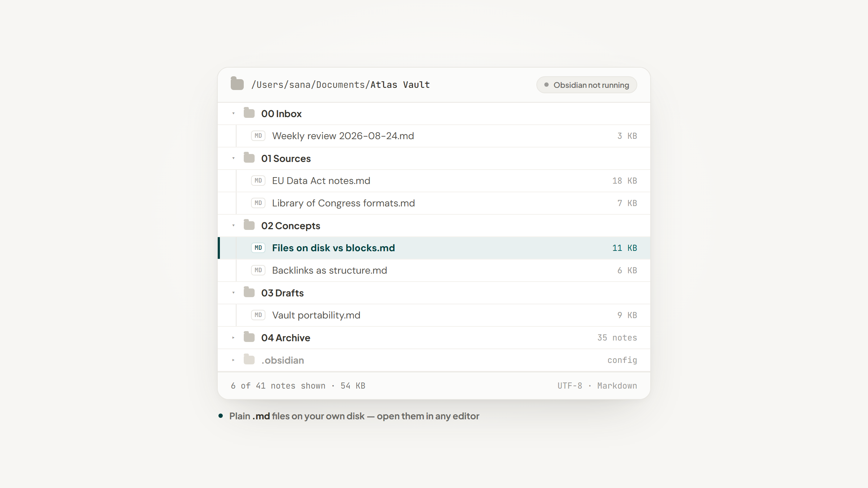Expand the .obsidian config folder arrow
The width and height of the screenshot is (868, 488).
(233, 360)
